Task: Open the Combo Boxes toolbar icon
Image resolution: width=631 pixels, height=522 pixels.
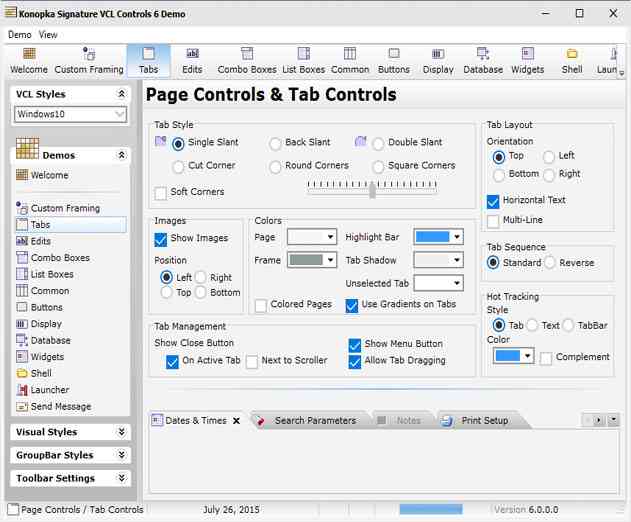Action: coord(247,61)
